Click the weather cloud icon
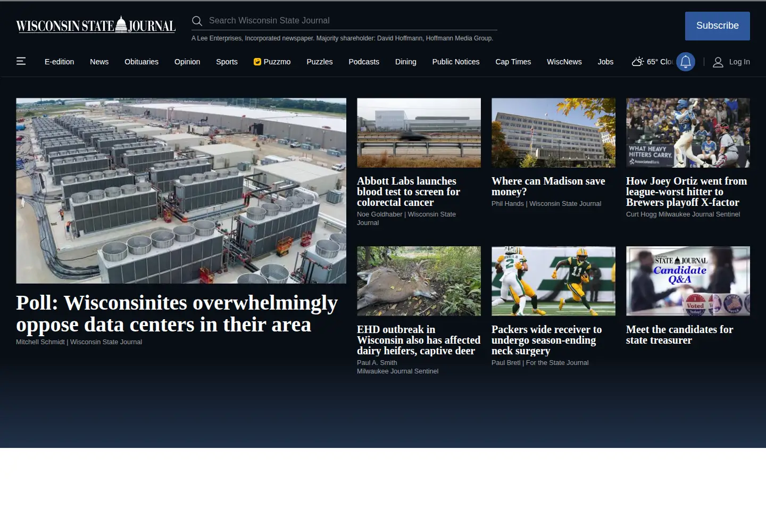 [638, 62]
